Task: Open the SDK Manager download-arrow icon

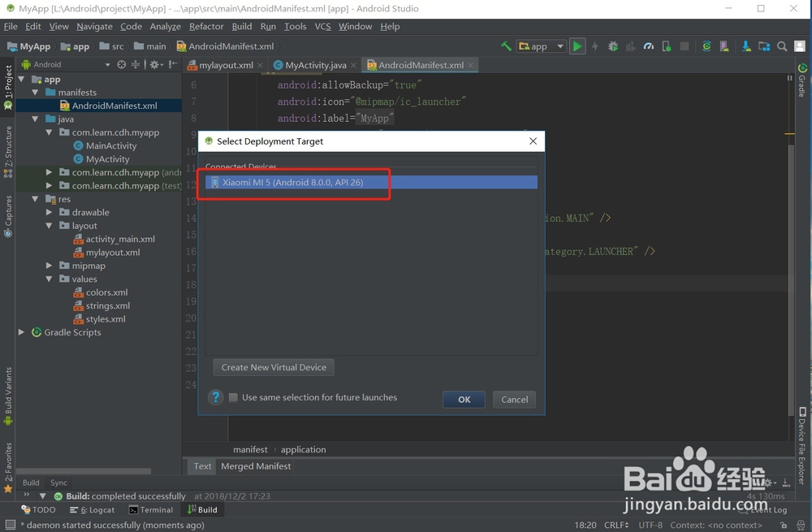Action: coord(746,46)
